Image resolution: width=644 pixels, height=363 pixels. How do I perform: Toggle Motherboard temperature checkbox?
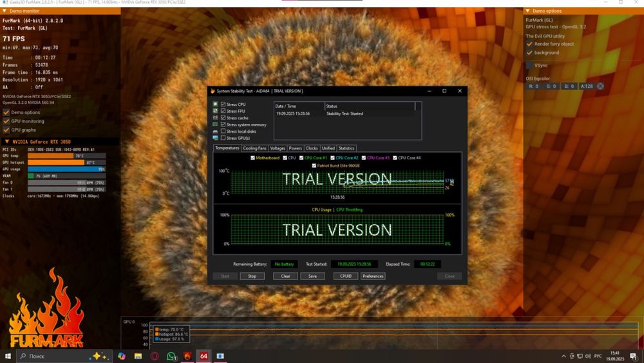[252, 158]
